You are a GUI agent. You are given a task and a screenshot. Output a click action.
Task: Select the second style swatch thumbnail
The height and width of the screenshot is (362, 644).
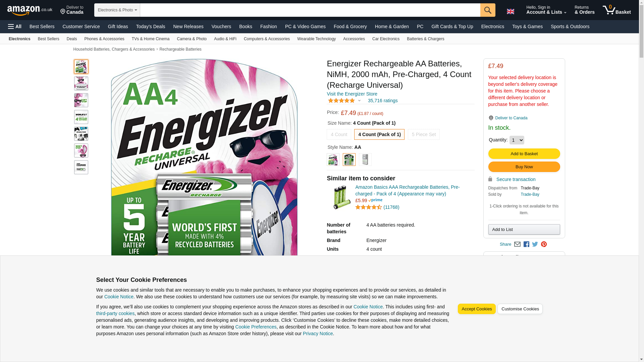click(x=349, y=160)
